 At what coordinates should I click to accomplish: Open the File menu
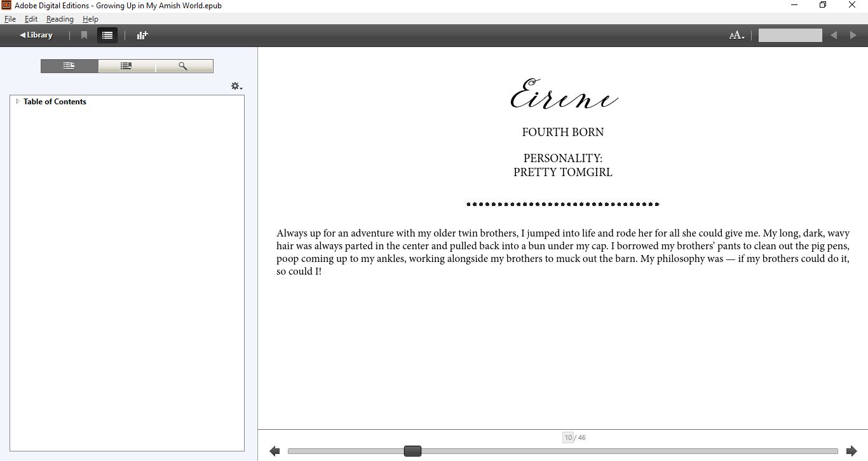click(10, 19)
